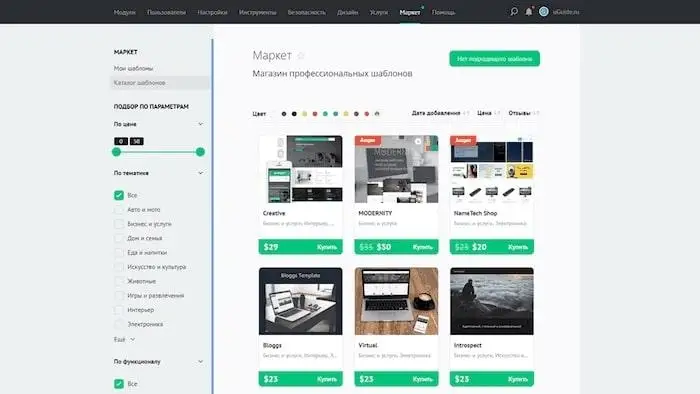The height and width of the screenshot is (394, 700).
Task: Open the Дизайн menu
Action: click(348, 12)
